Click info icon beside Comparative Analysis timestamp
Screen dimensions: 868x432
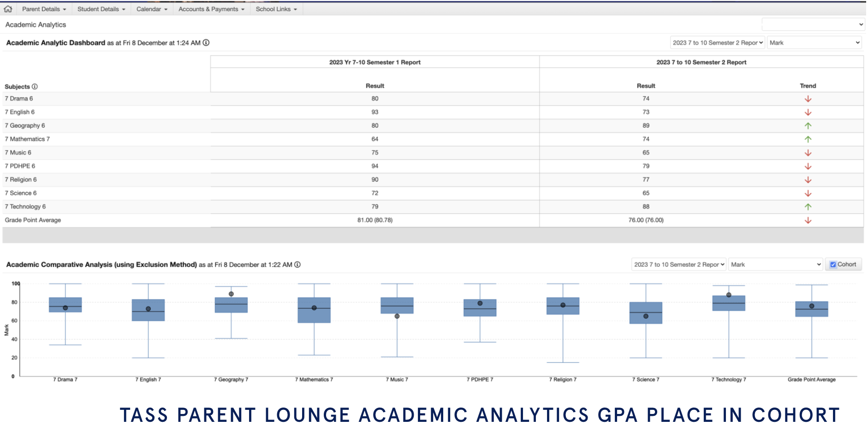[x=297, y=264]
